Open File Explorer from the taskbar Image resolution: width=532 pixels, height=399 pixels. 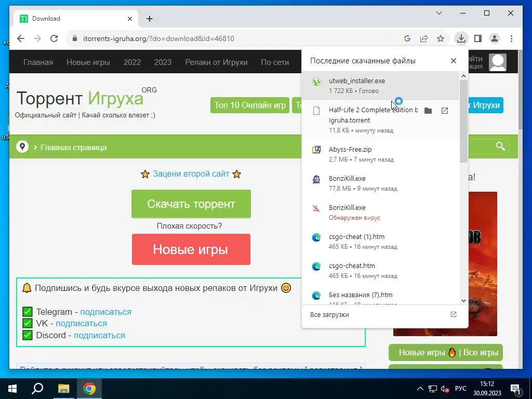tap(63, 389)
